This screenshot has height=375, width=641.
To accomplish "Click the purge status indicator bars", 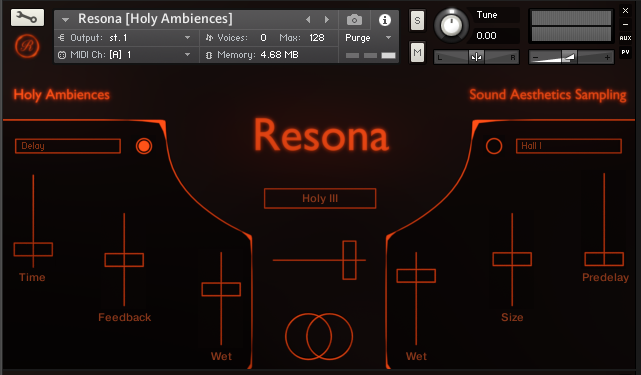I will (x=370, y=55).
